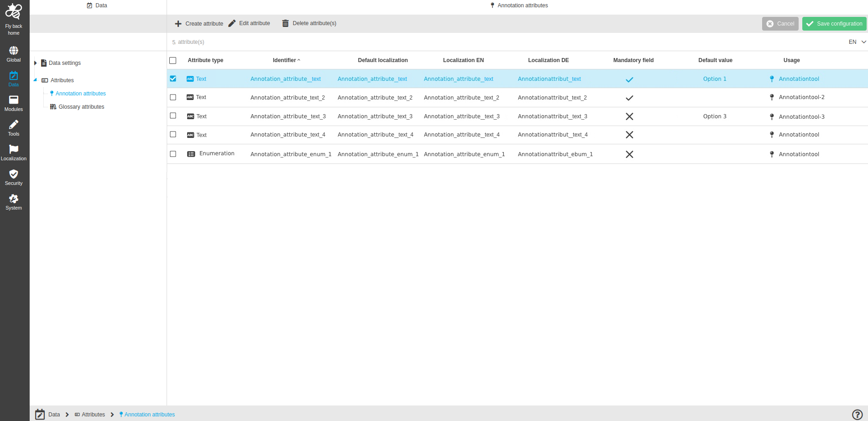This screenshot has height=421, width=868.
Task: Open the Localization flag icon
Action: pyautogui.click(x=14, y=149)
